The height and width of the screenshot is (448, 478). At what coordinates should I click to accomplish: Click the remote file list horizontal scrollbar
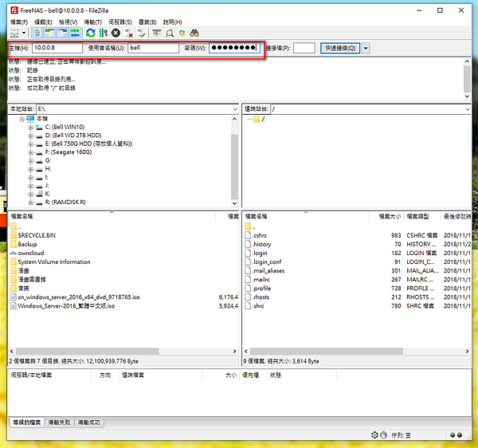[327, 352]
